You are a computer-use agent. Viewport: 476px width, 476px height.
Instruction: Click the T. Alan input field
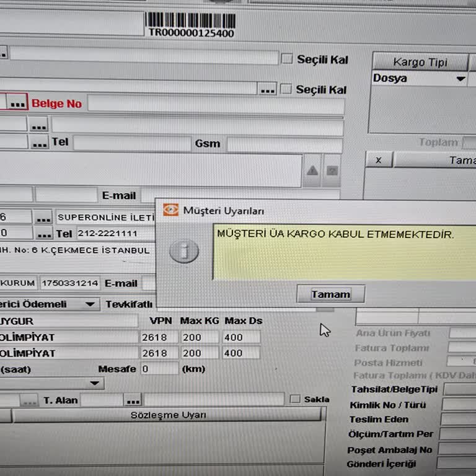tap(102, 400)
